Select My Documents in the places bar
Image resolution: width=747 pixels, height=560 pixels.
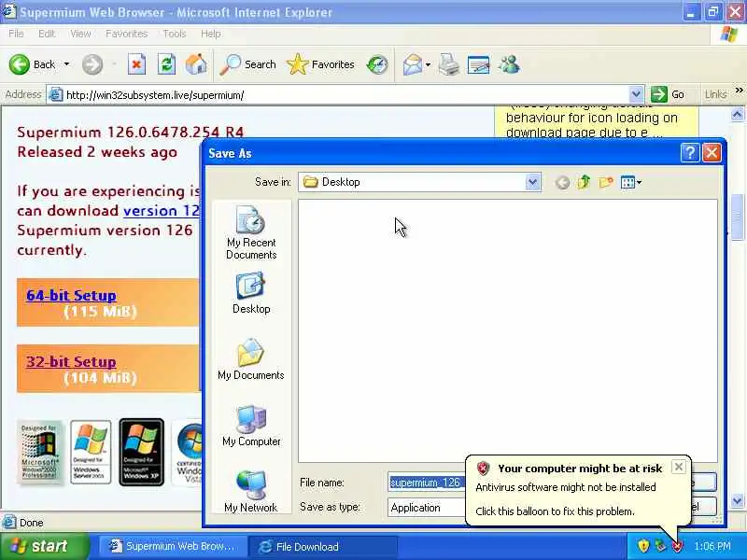[x=251, y=359]
